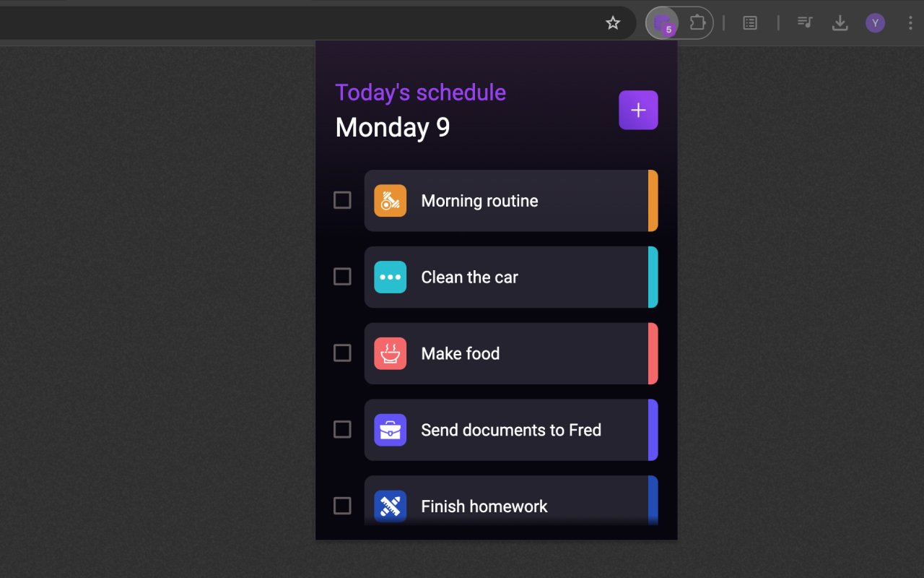Open the Chrome three-dot menu

tap(910, 23)
